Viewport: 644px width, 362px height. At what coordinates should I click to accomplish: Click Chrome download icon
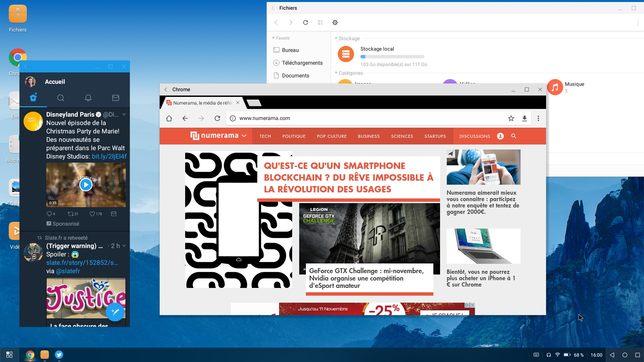pos(525,118)
